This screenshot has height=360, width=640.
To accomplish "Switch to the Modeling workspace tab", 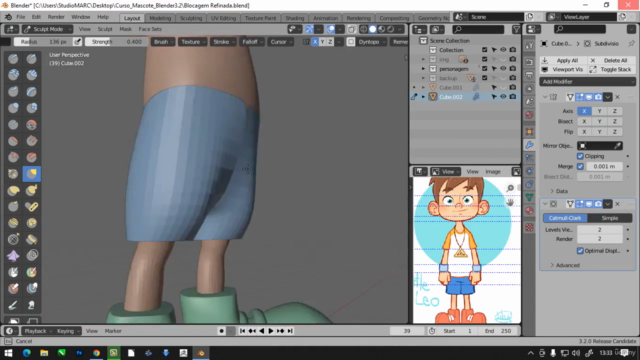I will [160, 18].
